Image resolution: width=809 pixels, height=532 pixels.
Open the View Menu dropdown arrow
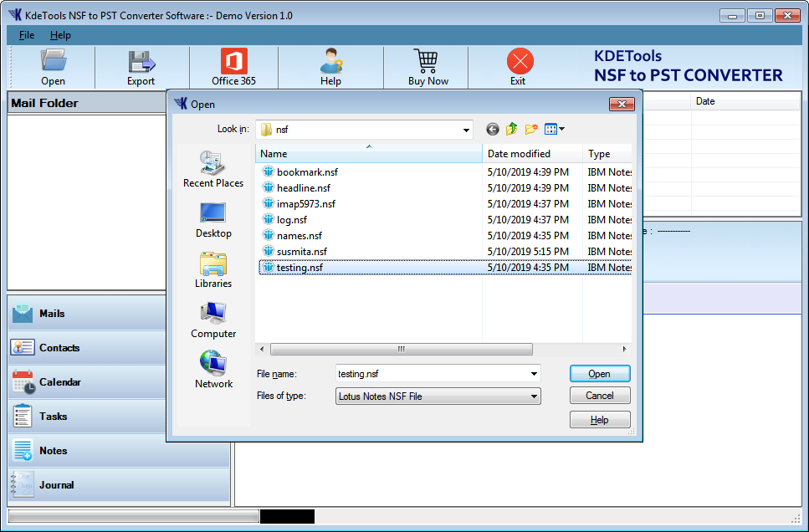[561, 129]
